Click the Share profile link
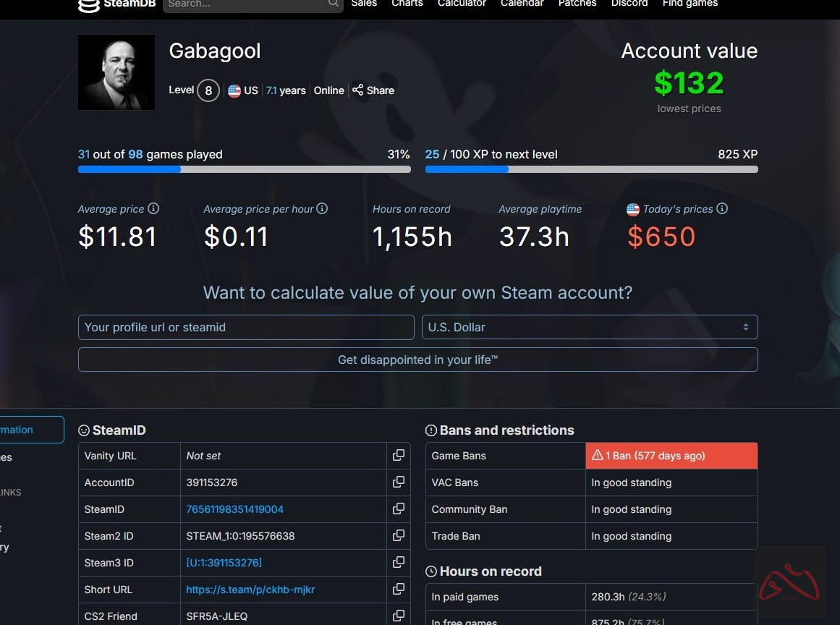Viewport: 840px width, 625px height. click(x=373, y=90)
